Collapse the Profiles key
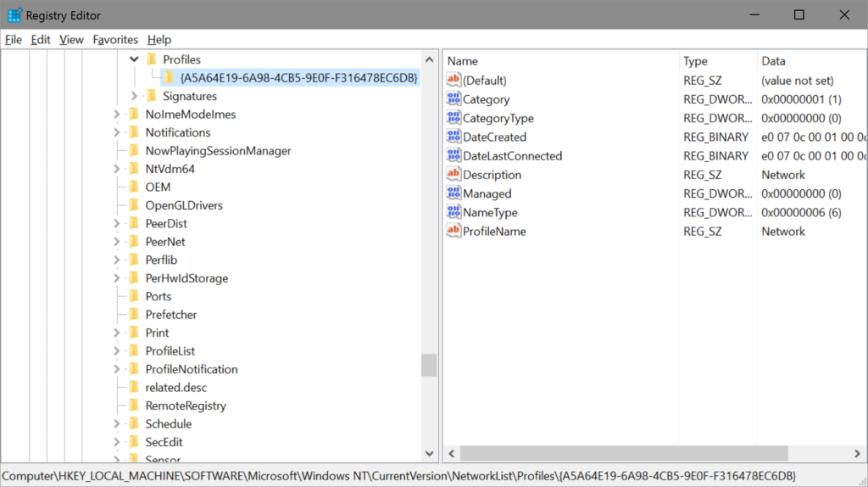 click(134, 60)
